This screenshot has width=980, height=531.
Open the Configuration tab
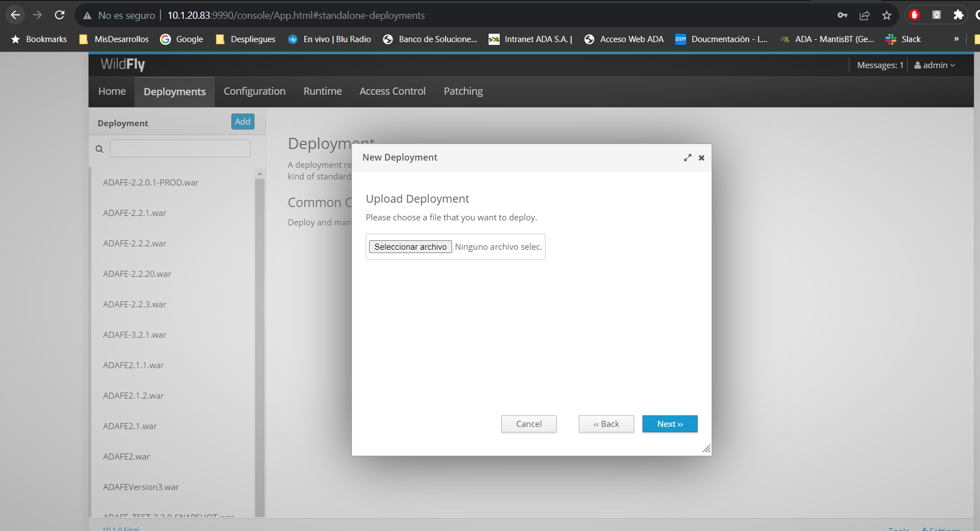click(255, 91)
